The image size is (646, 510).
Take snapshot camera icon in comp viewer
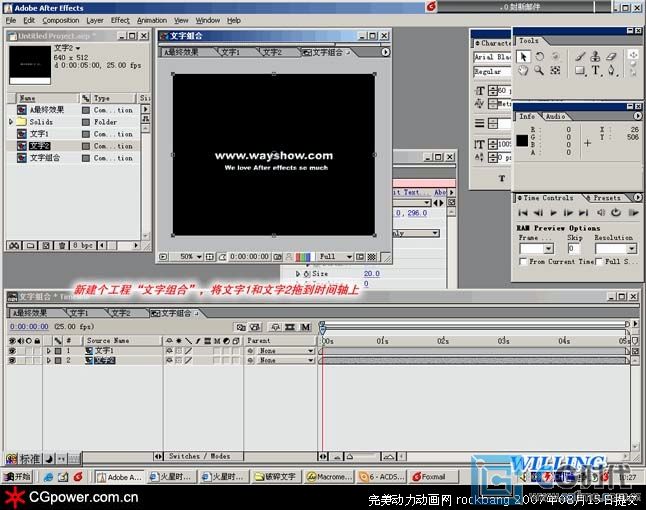pyautogui.click(x=277, y=257)
